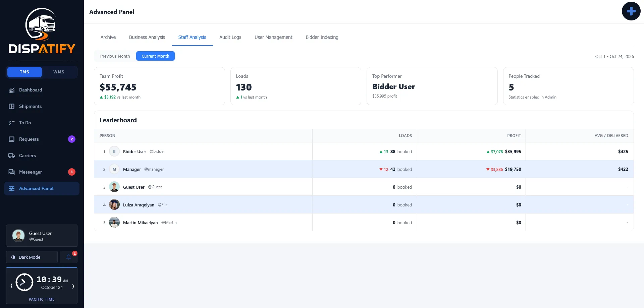The height and width of the screenshot is (308, 644).
Task: Click the Dashboard chart icon in sidebar
Action: tap(12, 90)
